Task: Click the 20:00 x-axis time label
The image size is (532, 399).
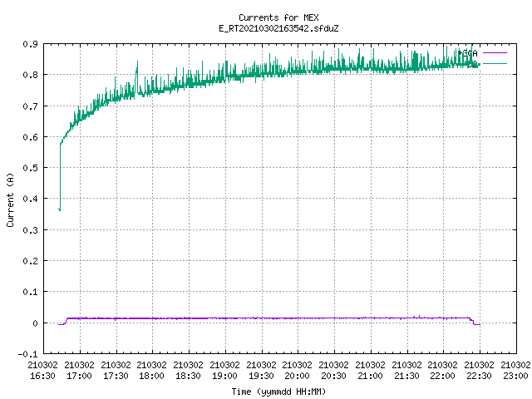Action: [x=297, y=376]
